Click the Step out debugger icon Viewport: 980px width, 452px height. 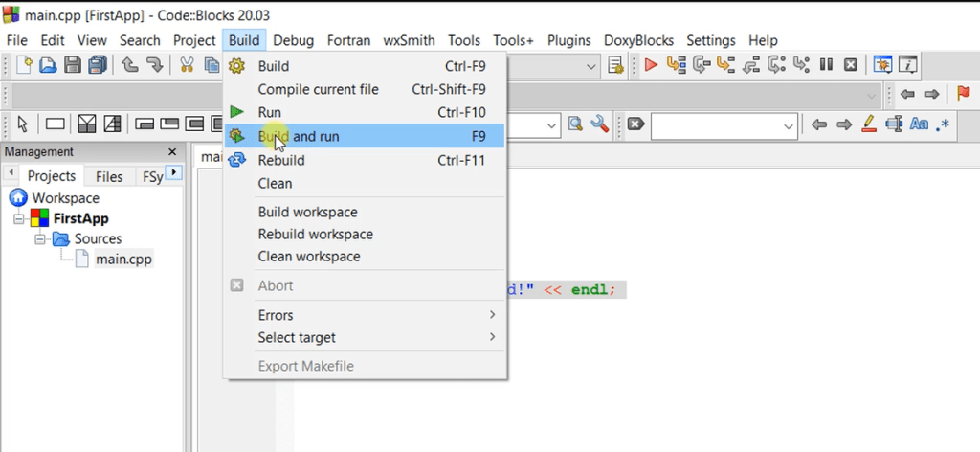(750, 64)
